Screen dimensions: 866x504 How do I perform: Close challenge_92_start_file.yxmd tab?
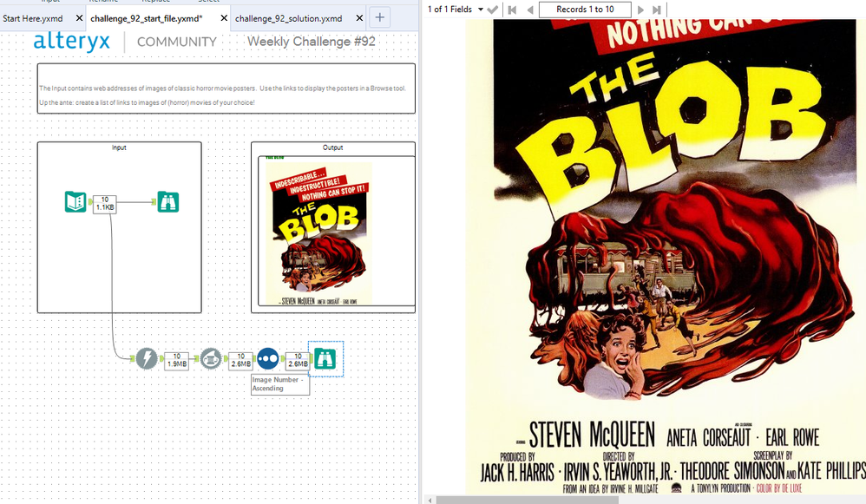coord(224,18)
